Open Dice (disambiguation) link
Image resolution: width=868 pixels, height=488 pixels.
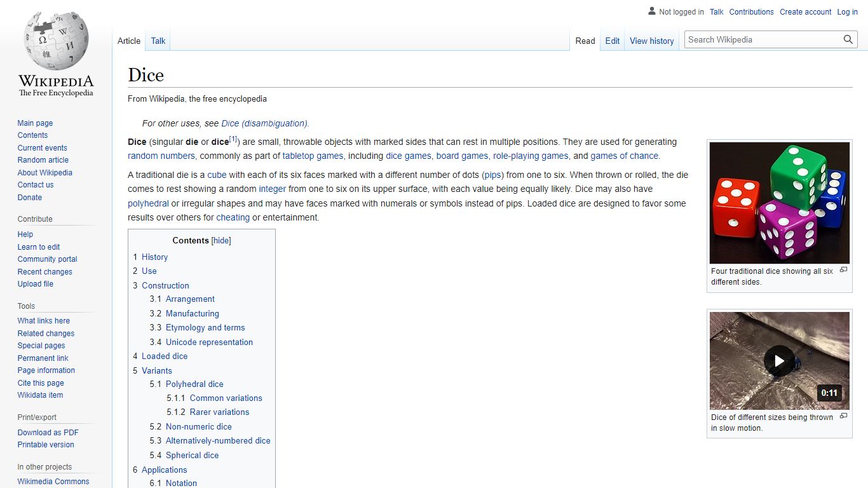(x=264, y=123)
